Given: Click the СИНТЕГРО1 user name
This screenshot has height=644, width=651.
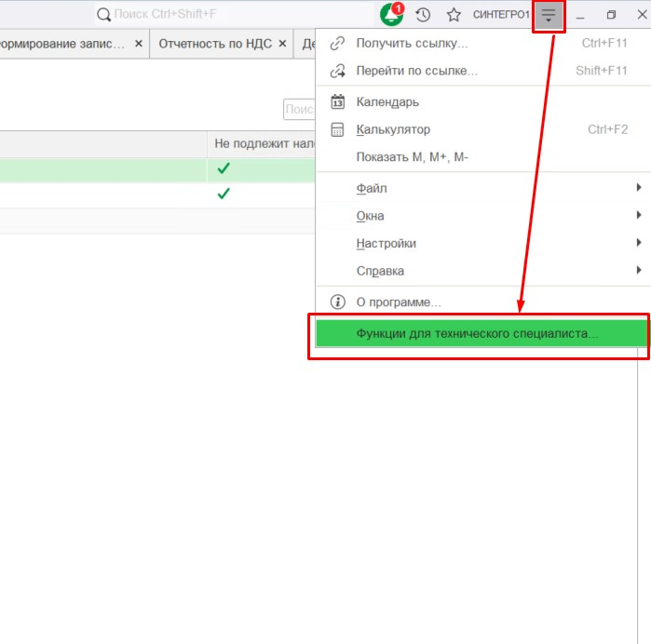Looking at the screenshot, I should pyautogui.click(x=501, y=16).
